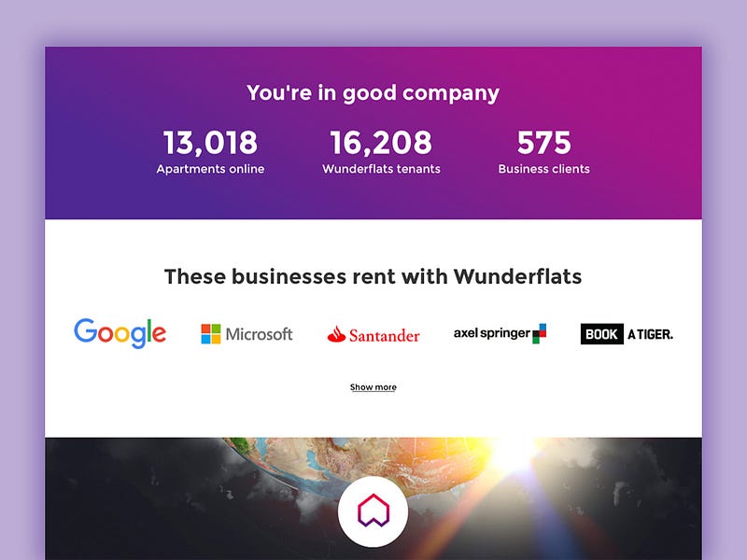
Task: Click the A TIGER. text
Action: click(x=650, y=334)
